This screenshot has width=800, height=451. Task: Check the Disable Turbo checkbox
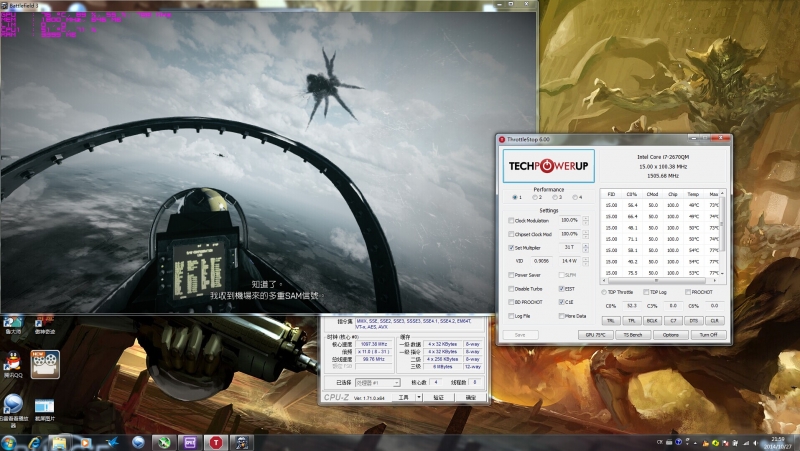tap(511, 289)
